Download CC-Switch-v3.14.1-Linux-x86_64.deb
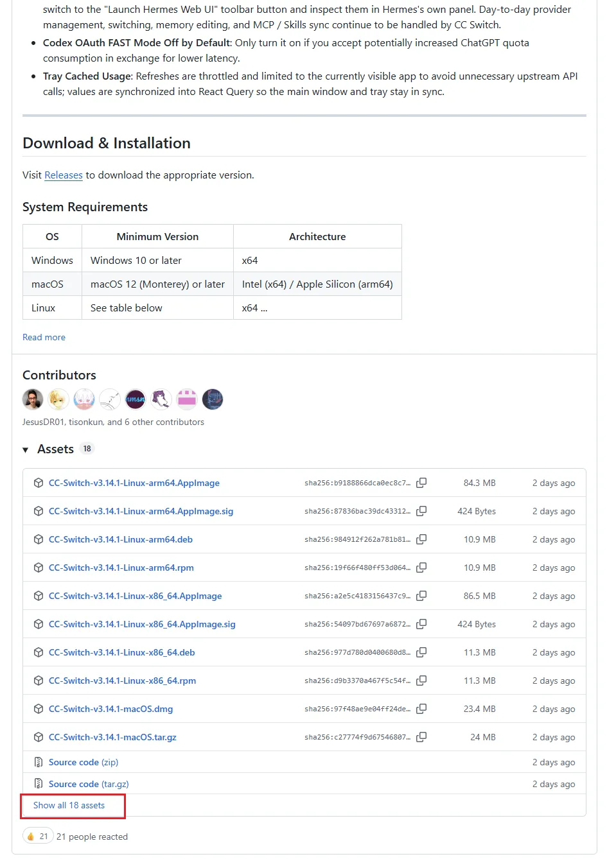 [x=121, y=652]
